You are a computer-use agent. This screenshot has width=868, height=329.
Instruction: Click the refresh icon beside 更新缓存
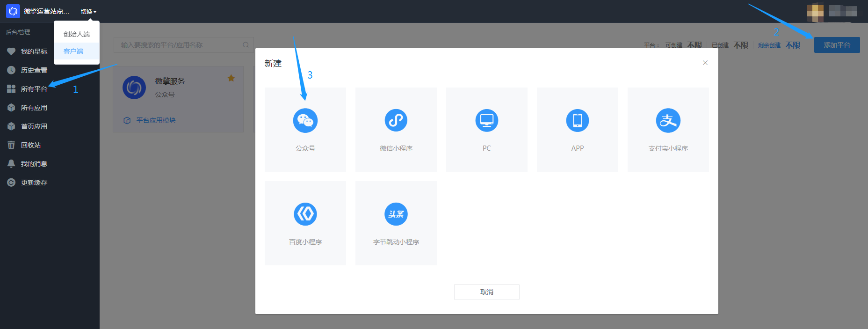pos(11,183)
